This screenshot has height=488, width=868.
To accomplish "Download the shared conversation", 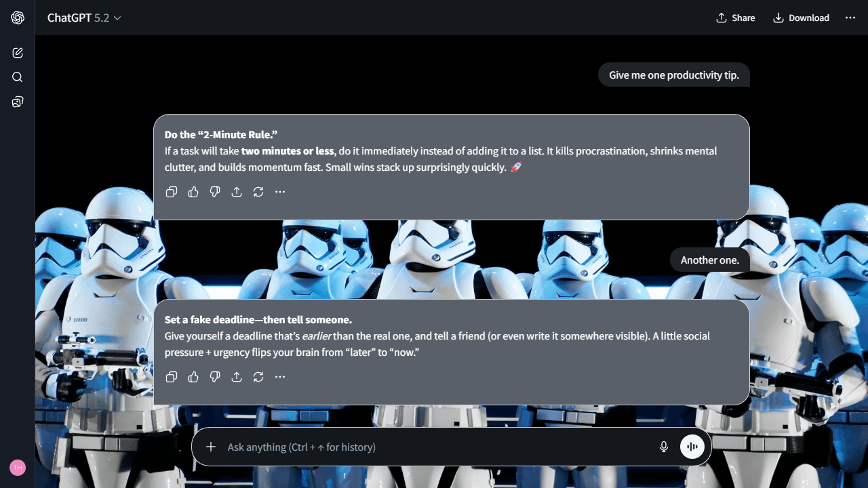I will click(801, 18).
